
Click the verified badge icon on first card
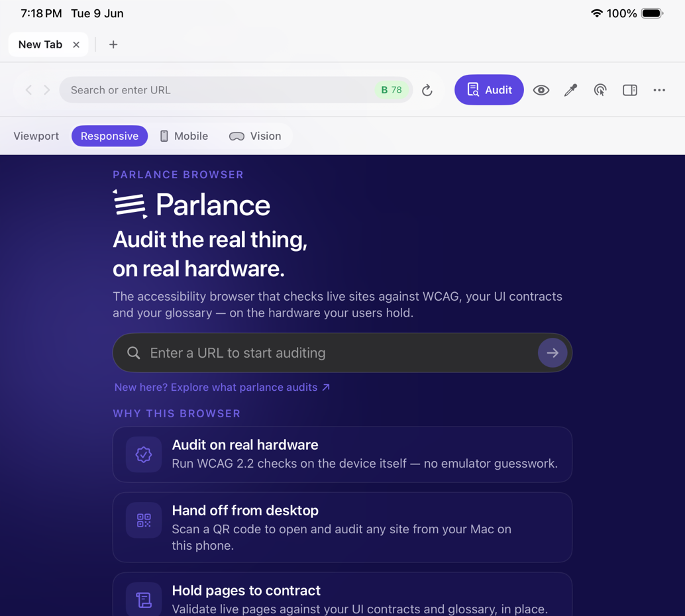144,454
